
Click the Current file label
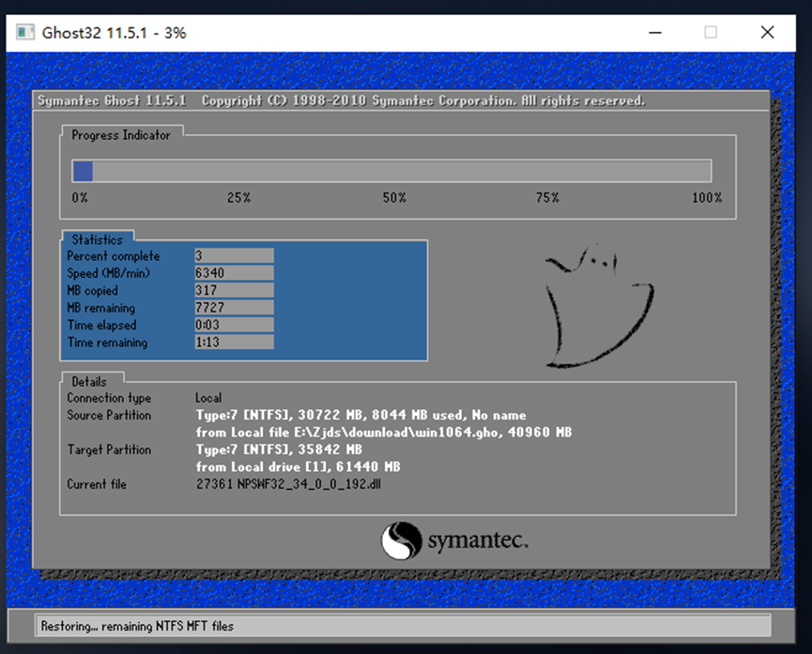tap(97, 484)
